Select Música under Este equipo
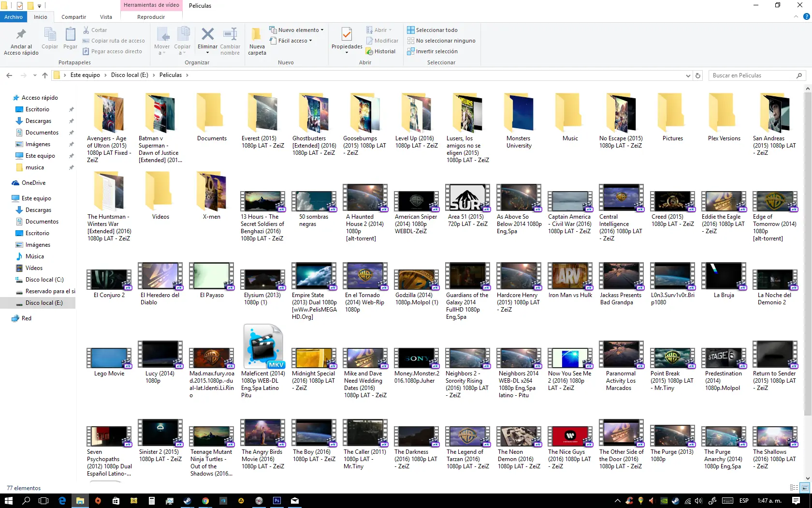Screen dimensions: 812x508 (34, 256)
